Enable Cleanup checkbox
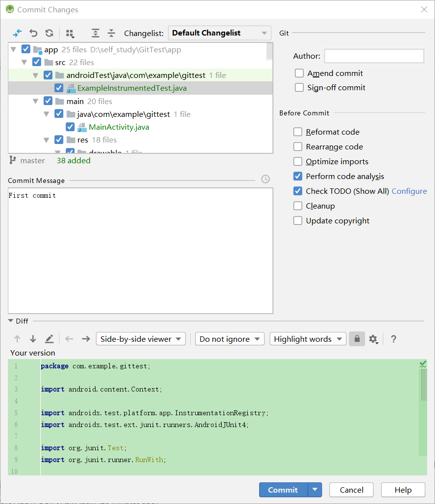The image size is (435, 504). [298, 206]
